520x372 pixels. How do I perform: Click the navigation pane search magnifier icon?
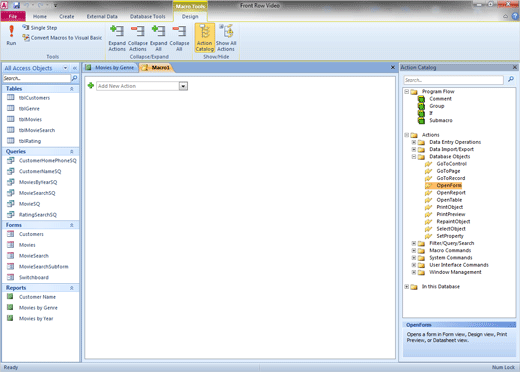(75, 78)
